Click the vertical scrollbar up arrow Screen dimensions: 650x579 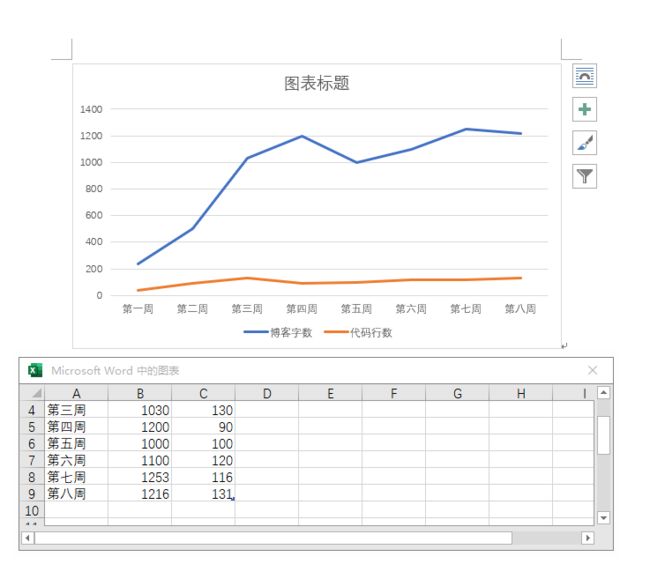pyautogui.click(x=604, y=392)
